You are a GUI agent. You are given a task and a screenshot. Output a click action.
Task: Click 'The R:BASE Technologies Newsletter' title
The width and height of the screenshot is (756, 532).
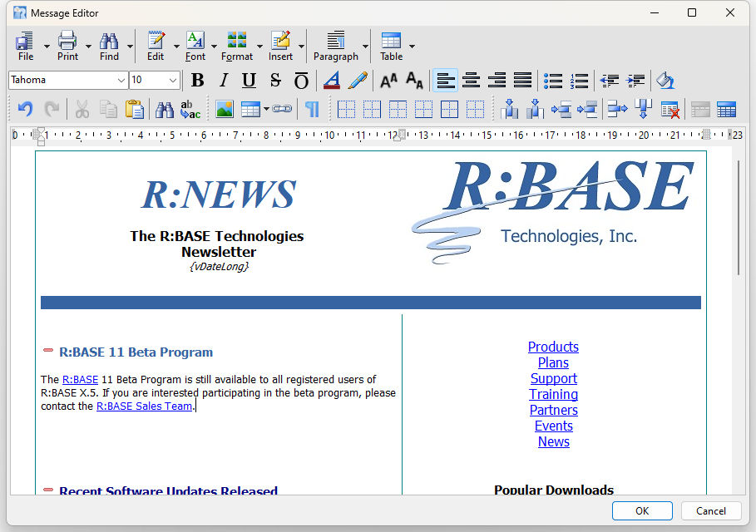tap(217, 244)
